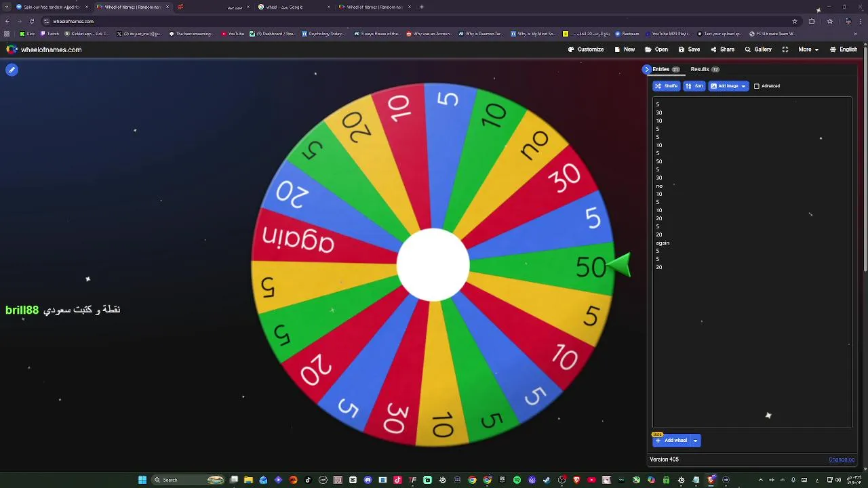Open the YouTube bookmark
868x488 pixels.
(x=233, y=33)
